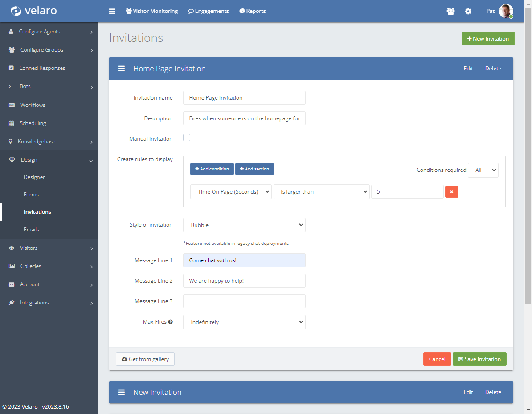Open the Conditions required dropdown
This screenshot has height=414, width=532.
(x=483, y=170)
